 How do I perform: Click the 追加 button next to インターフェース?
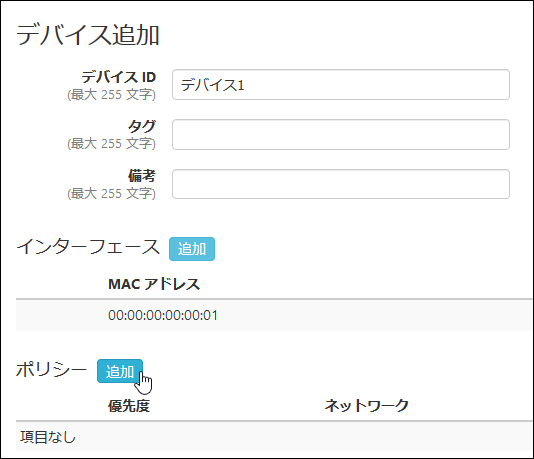(192, 249)
